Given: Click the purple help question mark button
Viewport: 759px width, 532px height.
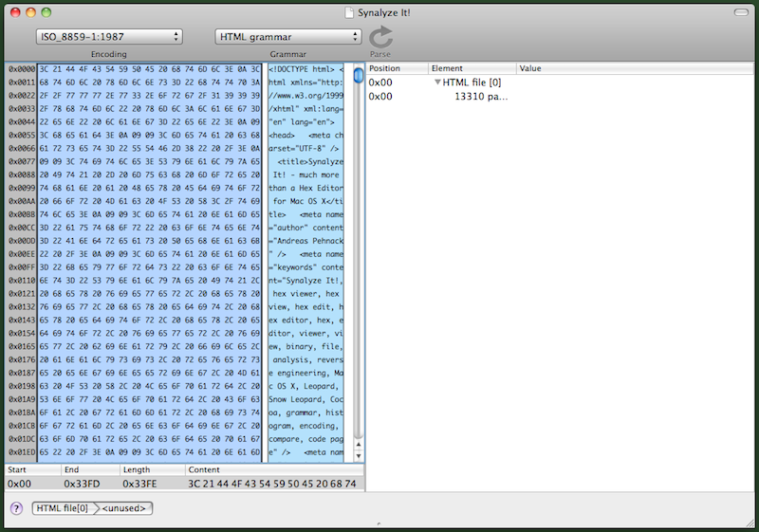Looking at the screenshot, I should pyautogui.click(x=16, y=508).
